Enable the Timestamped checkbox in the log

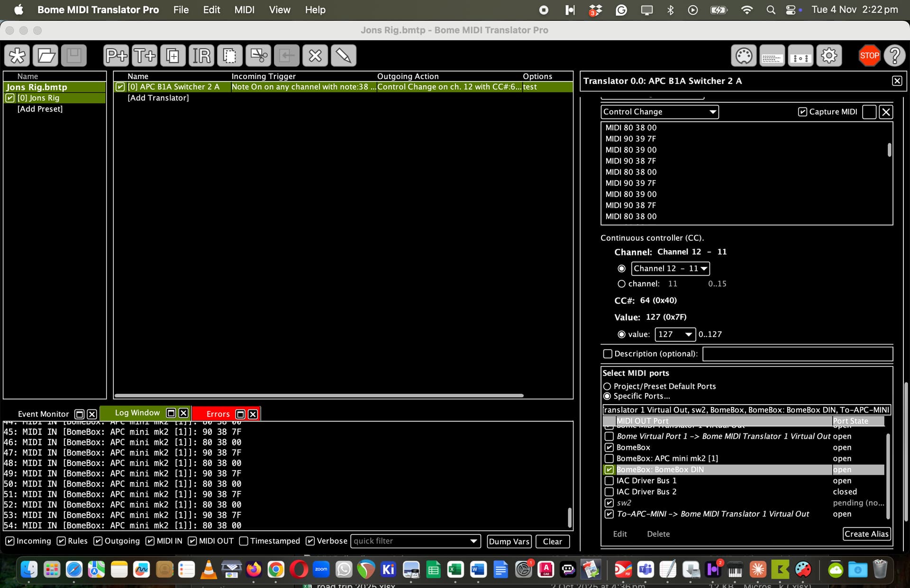coord(244,541)
